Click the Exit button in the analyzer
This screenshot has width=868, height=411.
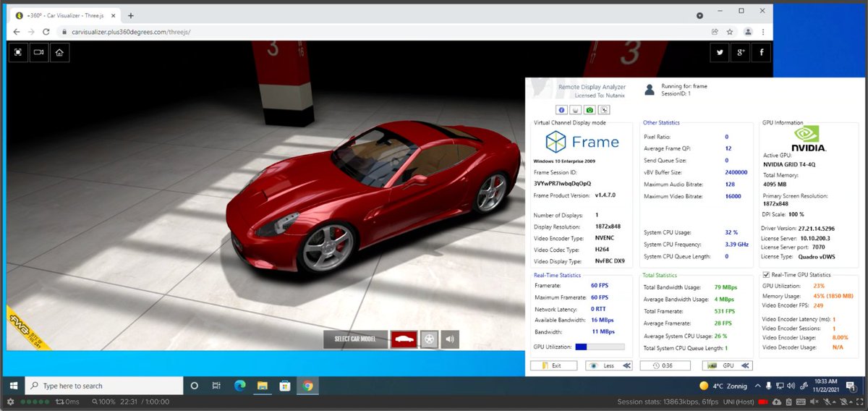click(x=553, y=365)
